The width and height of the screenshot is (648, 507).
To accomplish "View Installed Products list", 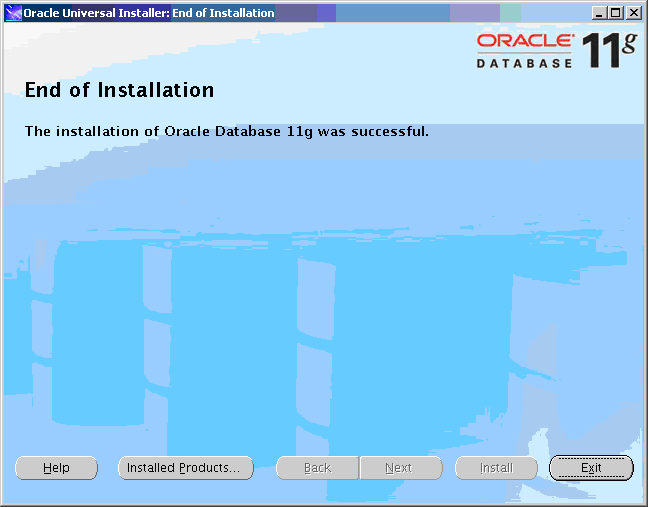I will (185, 468).
